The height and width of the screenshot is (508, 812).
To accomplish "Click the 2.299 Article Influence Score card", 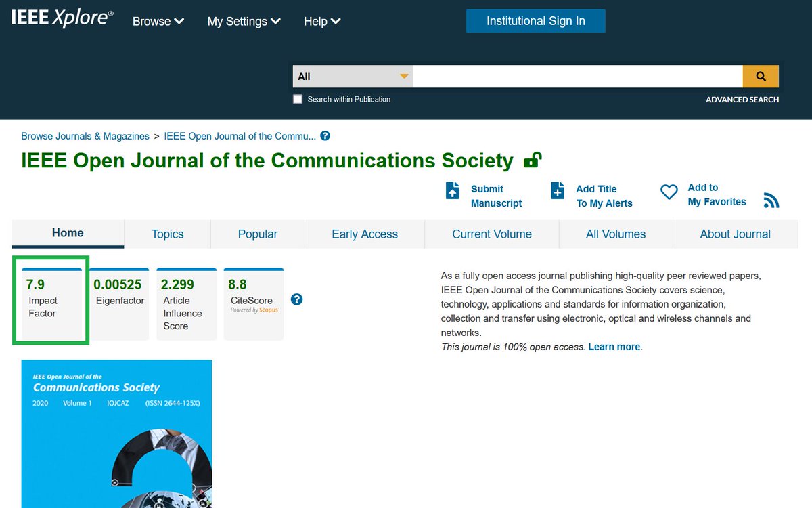I will coord(186,303).
